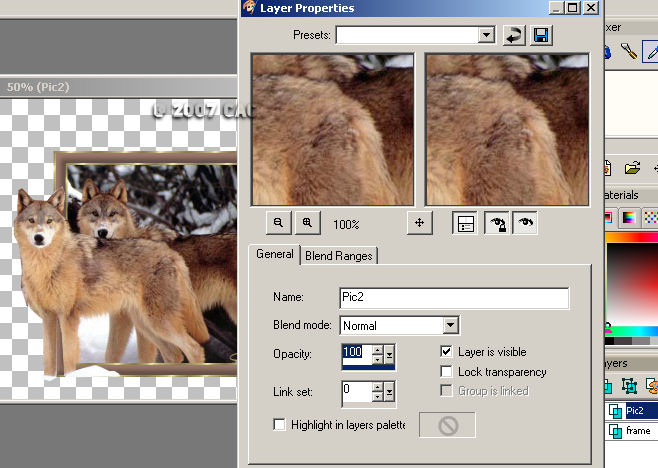Check Highlight in layers palette option
Screen dimensions: 658x468
(x=279, y=425)
